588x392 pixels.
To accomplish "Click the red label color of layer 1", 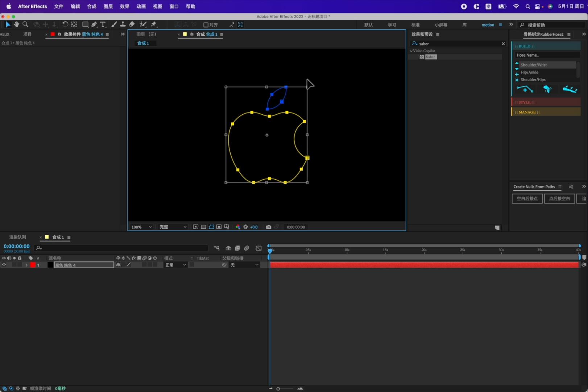I will (33, 265).
